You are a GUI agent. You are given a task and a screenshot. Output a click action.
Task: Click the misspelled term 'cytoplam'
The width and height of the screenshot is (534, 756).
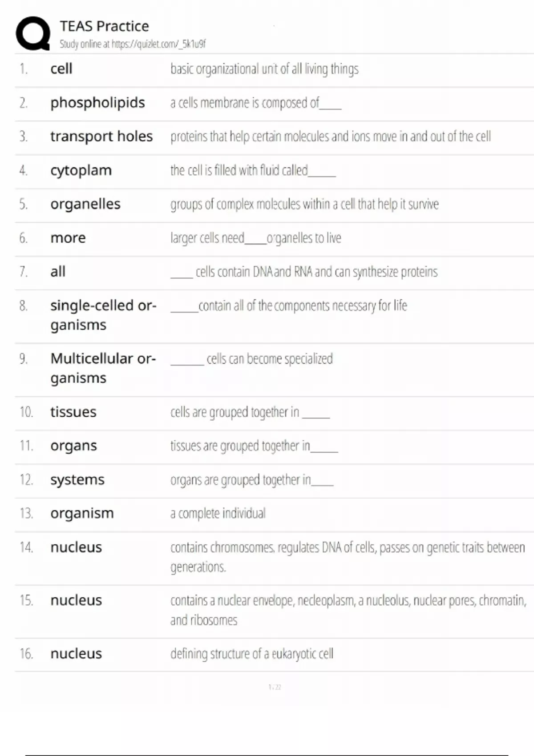coord(81,170)
